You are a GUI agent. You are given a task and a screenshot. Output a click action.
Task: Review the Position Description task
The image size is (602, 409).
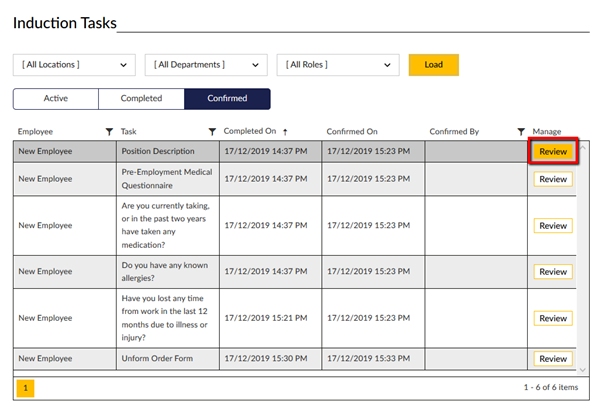point(553,151)
